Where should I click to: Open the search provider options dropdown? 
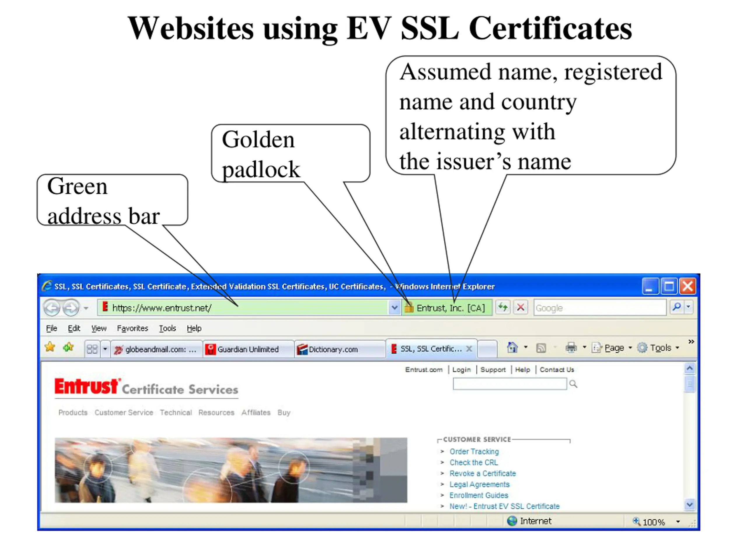click(x=688, y=307)
